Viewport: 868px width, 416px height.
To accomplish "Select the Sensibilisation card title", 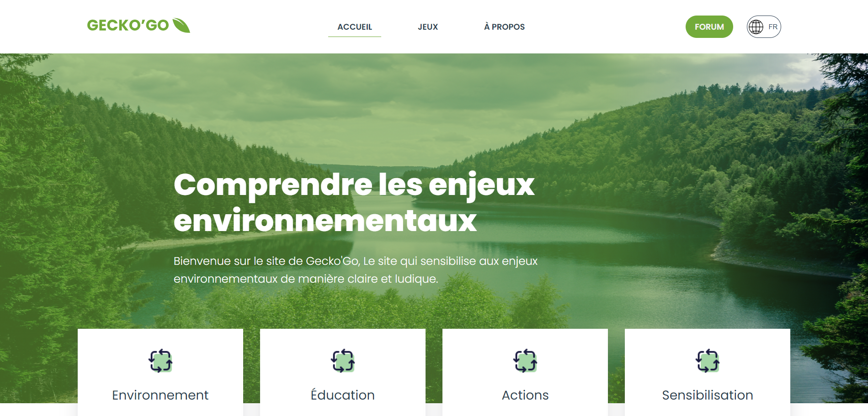I will point(708,395).
